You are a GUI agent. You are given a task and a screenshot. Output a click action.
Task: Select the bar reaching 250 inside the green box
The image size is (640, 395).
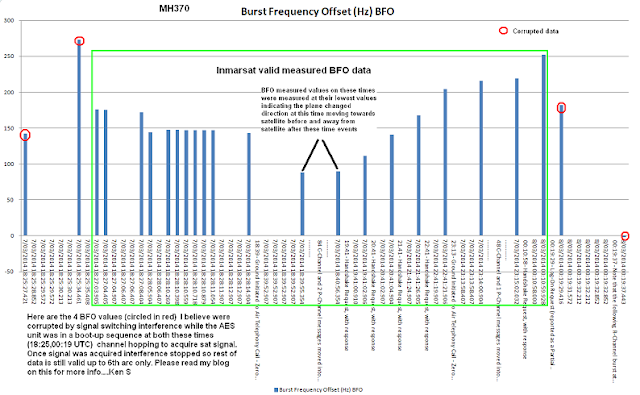[x=544, y=145]
